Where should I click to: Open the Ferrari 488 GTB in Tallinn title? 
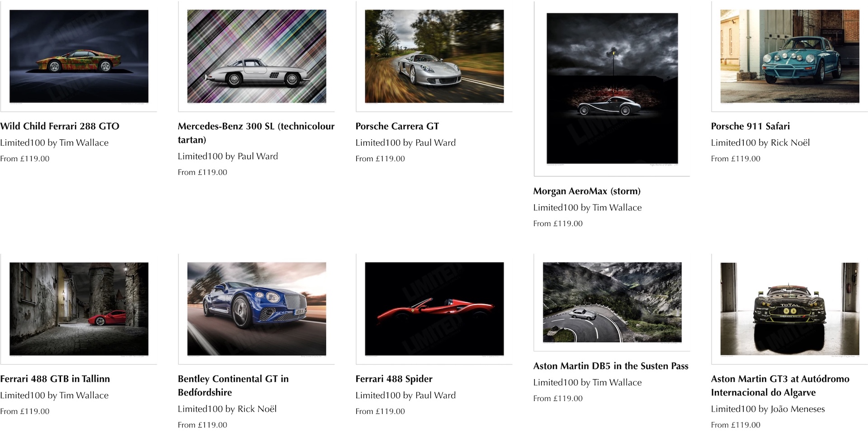[x=55, y=379]
